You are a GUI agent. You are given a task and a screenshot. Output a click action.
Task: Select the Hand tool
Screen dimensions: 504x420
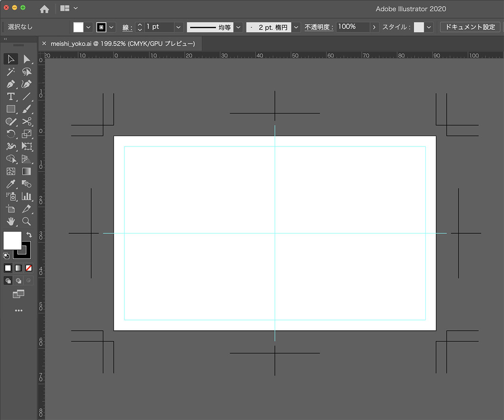(x=11, y=221)
